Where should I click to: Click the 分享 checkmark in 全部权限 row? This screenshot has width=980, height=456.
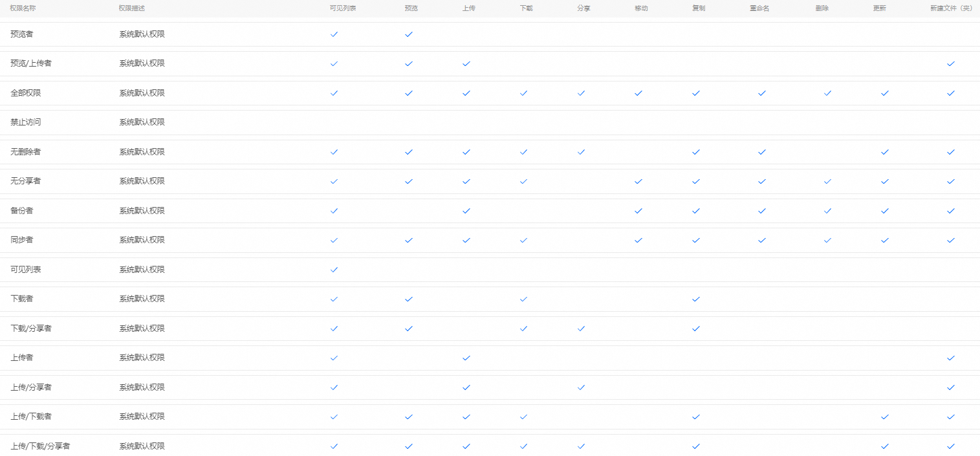[x=581, y=93]
